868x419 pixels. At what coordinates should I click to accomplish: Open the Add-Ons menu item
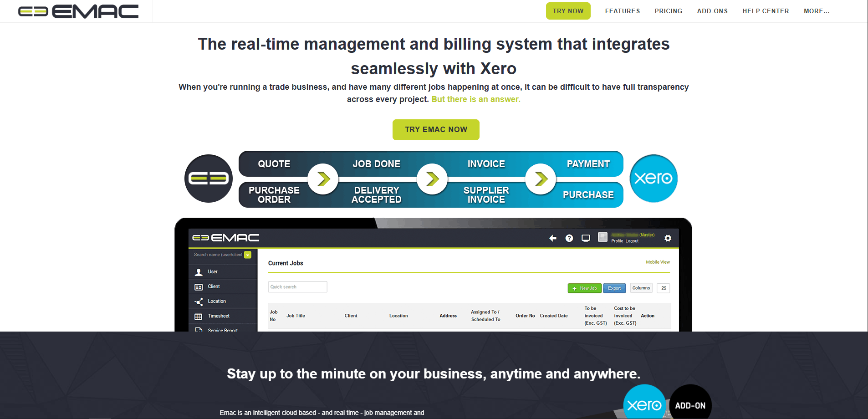click(712, 11)
